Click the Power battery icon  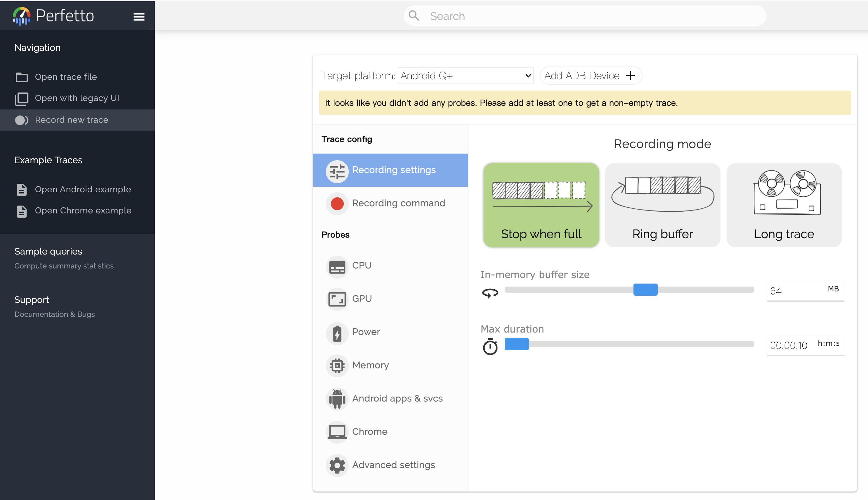pos(337,333)
